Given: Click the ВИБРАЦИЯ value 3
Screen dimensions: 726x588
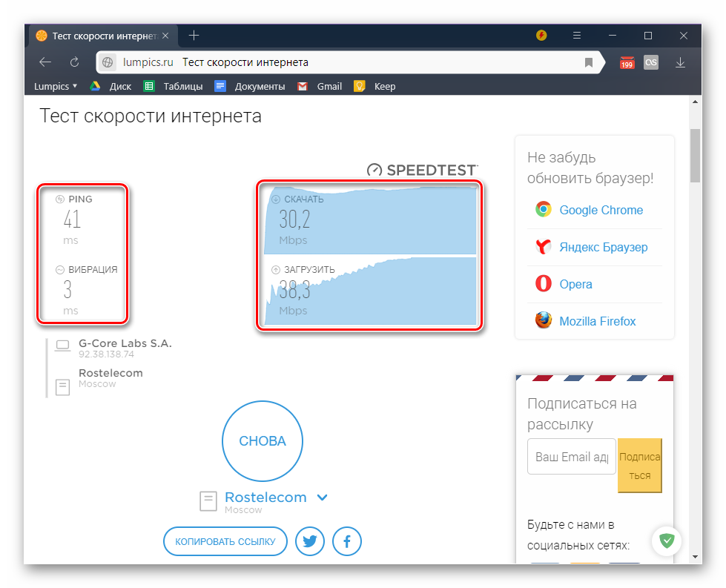Looking at the screenshot, I should coord(67,290).
